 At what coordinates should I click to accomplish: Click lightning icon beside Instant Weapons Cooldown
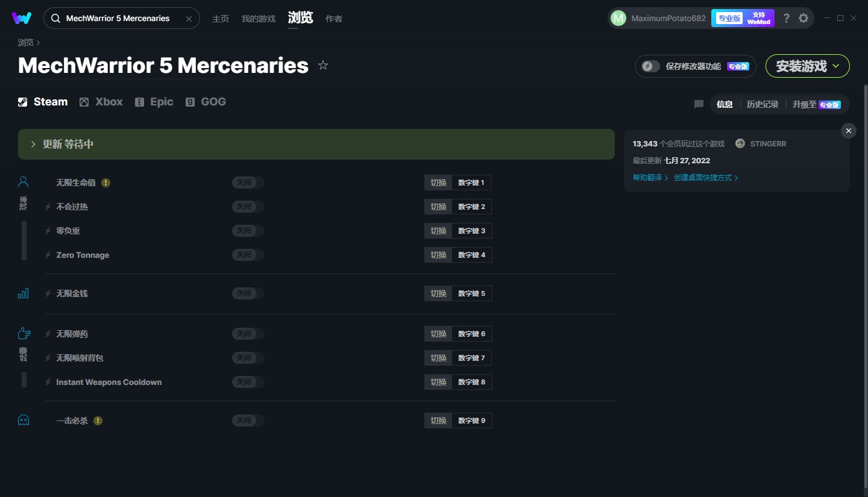click(48, 382)
